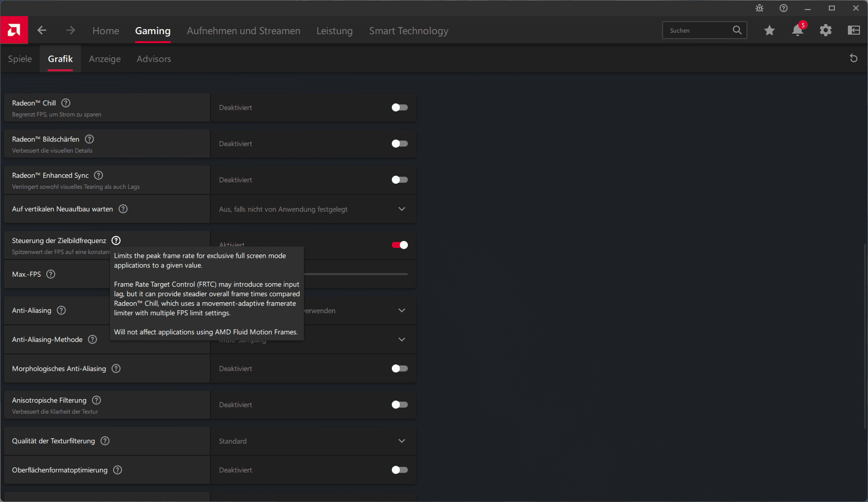
Task: Reset graphics settings with the reset arrow
Action: (x=853, y=58)
